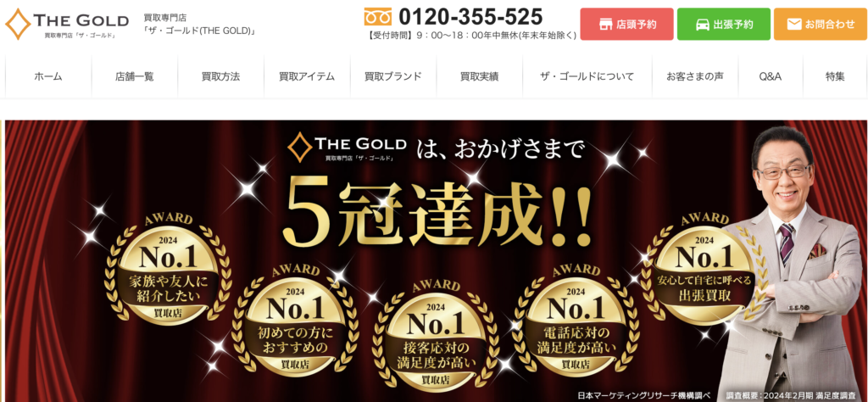Click envelope icon on お問合わせ button
The width and height of the screenshot is (868, 402).
[x=794, y=25]
